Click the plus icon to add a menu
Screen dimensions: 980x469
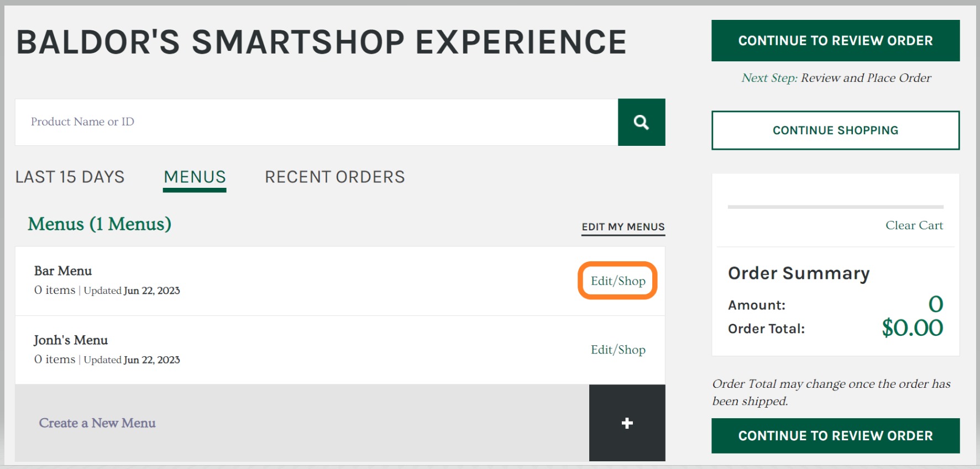pos(627,423)
